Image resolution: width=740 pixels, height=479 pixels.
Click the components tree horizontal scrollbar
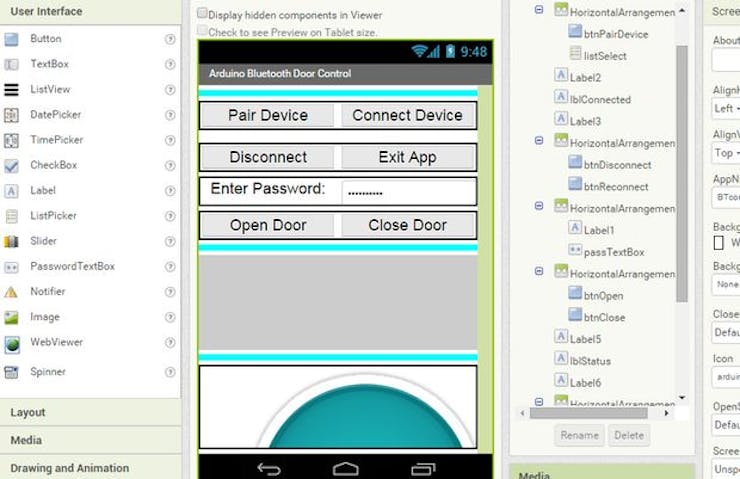point(588,413)
